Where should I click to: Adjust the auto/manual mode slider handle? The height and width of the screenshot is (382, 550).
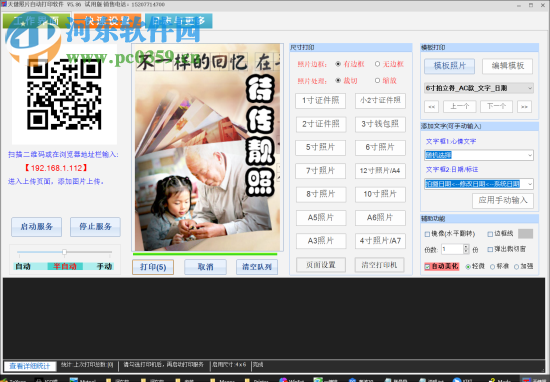coord(65,252)
